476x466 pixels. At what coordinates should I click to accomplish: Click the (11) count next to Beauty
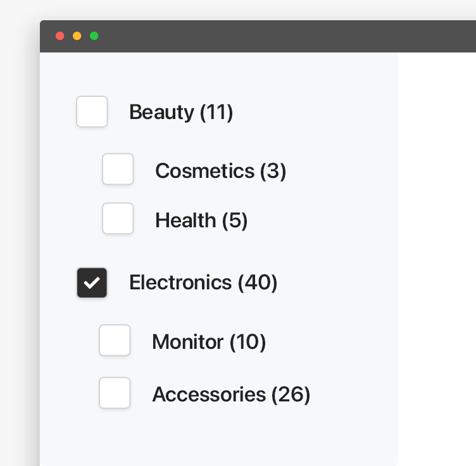pyautogui.click(x=216, y=112)
